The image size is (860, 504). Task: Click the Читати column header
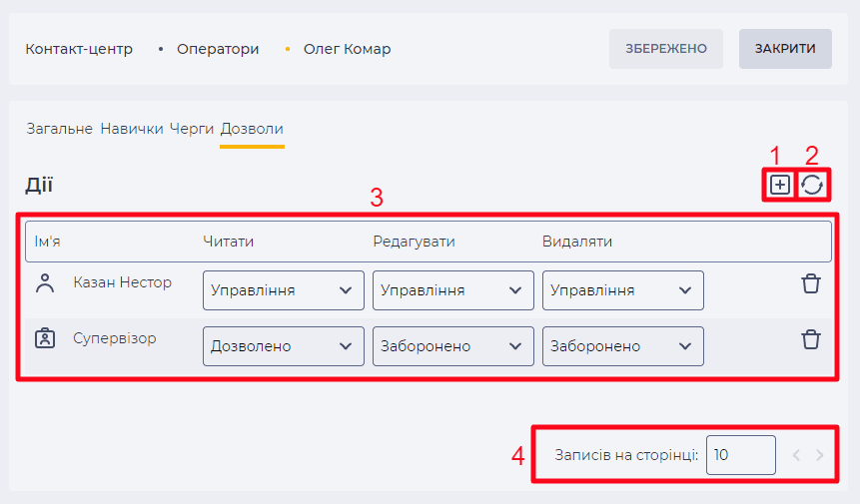pyautogui.click(x=228, y=242)
